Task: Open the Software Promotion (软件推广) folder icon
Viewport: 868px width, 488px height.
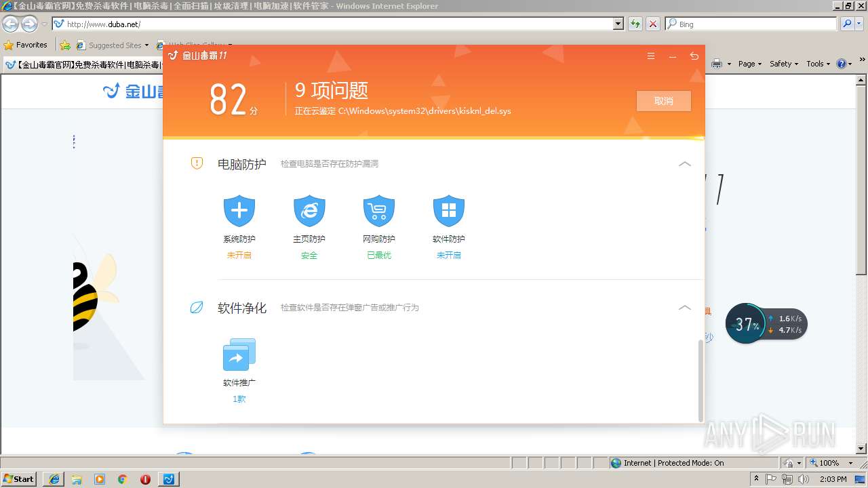Action: pos(239,354)
